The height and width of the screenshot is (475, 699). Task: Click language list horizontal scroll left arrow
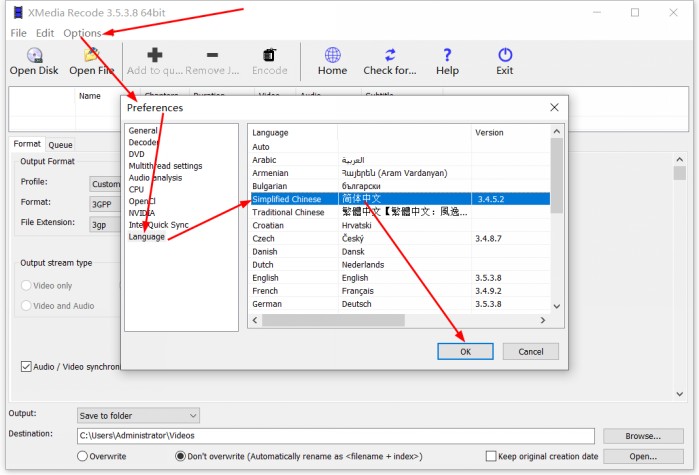(255, 320)
